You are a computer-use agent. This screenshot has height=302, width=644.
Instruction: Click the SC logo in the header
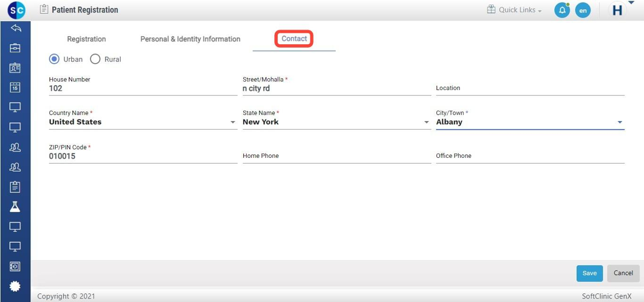16,10
